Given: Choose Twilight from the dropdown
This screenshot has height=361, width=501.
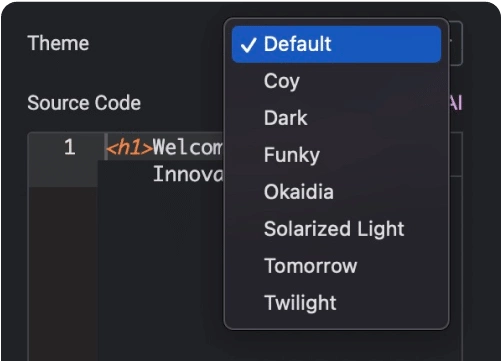Looking at the screenshot, I should click(336, 303).
